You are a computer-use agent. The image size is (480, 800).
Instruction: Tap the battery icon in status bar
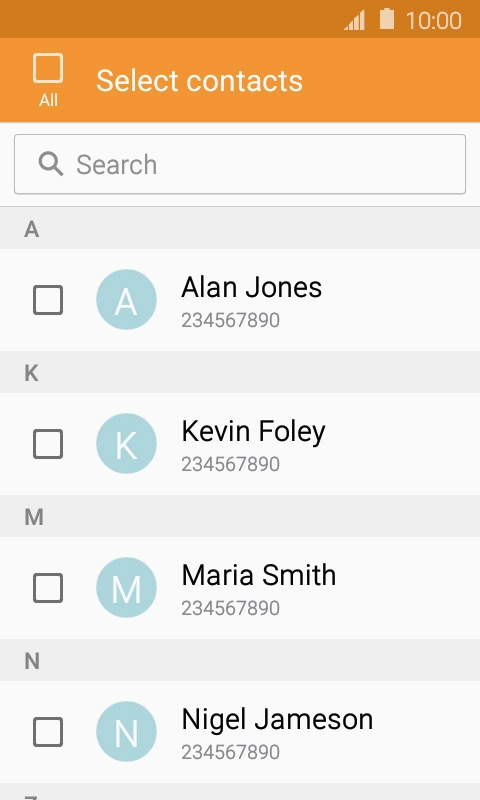[x=387, y=19]
